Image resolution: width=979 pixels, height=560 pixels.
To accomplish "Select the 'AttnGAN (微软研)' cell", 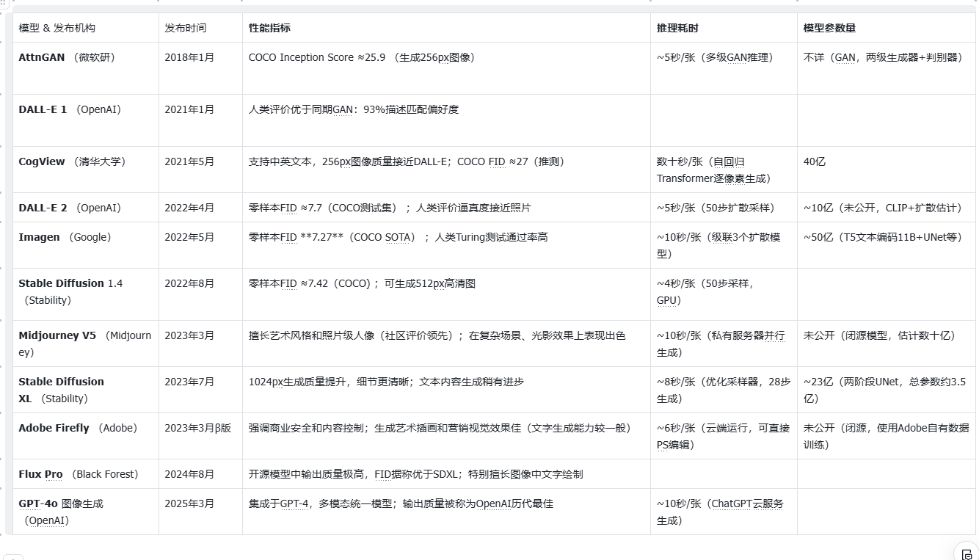I will pyautogui.click(x=86, y=68).
